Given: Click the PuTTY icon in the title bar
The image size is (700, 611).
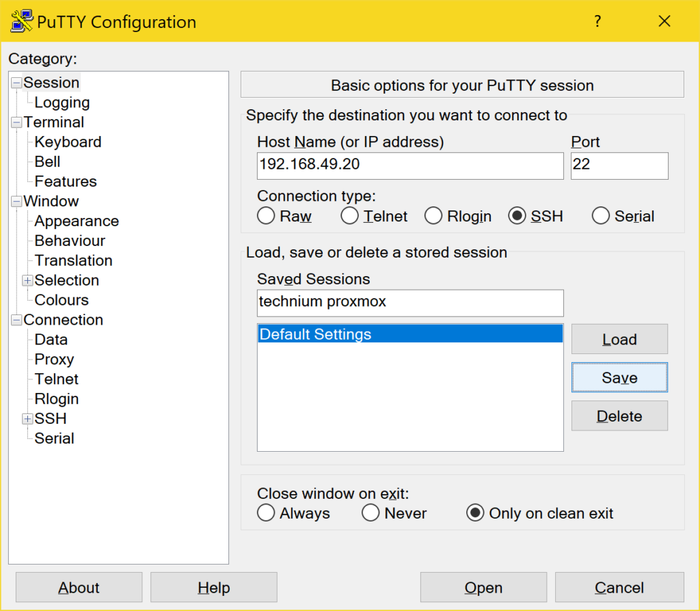Looking at the screenshot, I should 19,21.
